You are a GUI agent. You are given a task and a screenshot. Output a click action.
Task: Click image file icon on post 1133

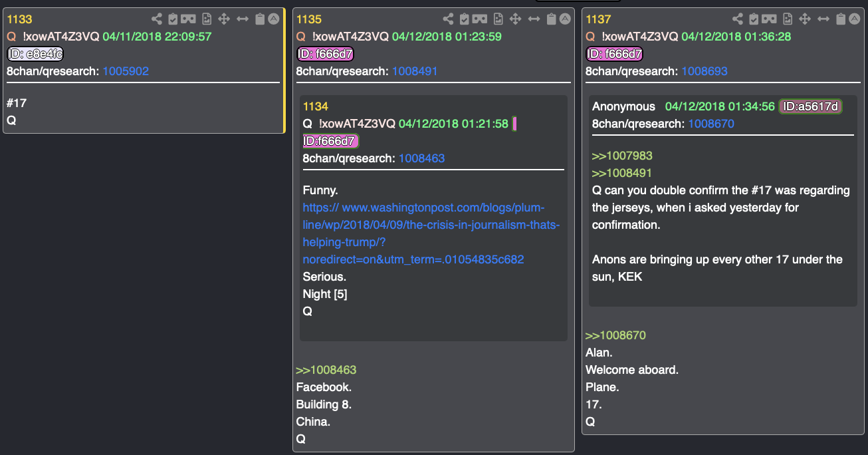207,19
